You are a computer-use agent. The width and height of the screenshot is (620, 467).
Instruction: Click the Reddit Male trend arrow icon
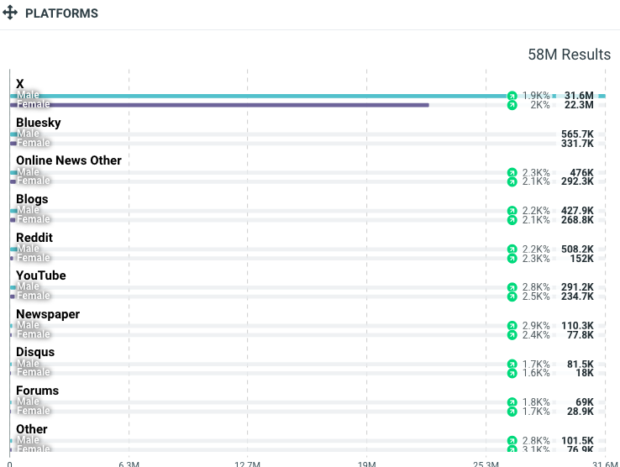pyautogui.click(x=512, y=249)
